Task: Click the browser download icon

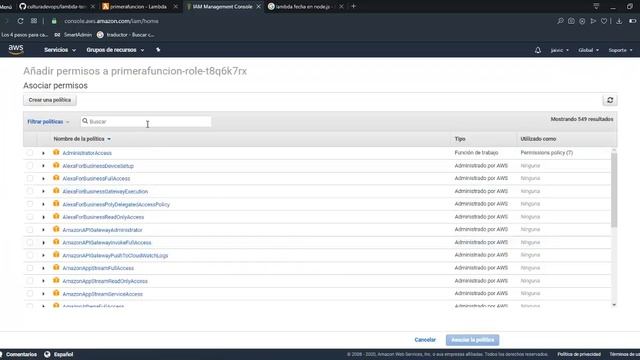Action: click(619, 21)
